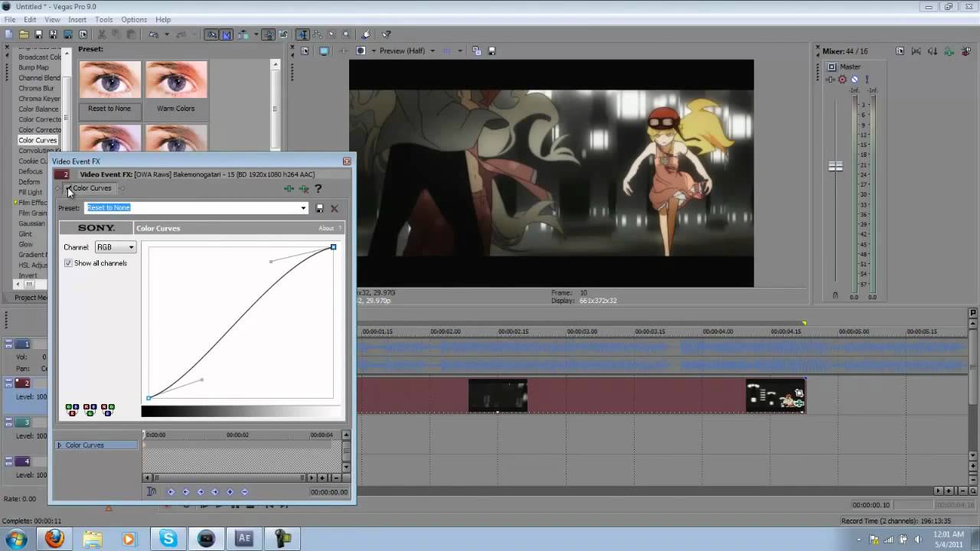The image size is (980, 551).
Task: Save the current preset
Action: click(320, 208)
